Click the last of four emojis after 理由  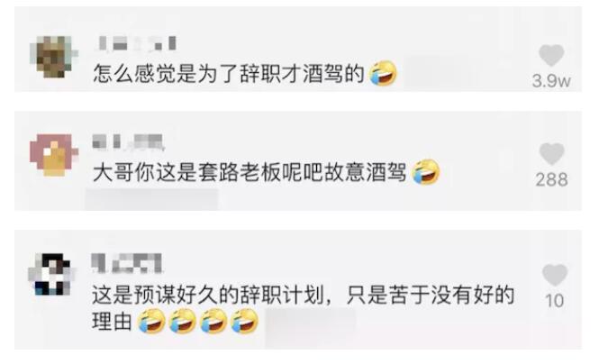point(244,321)
